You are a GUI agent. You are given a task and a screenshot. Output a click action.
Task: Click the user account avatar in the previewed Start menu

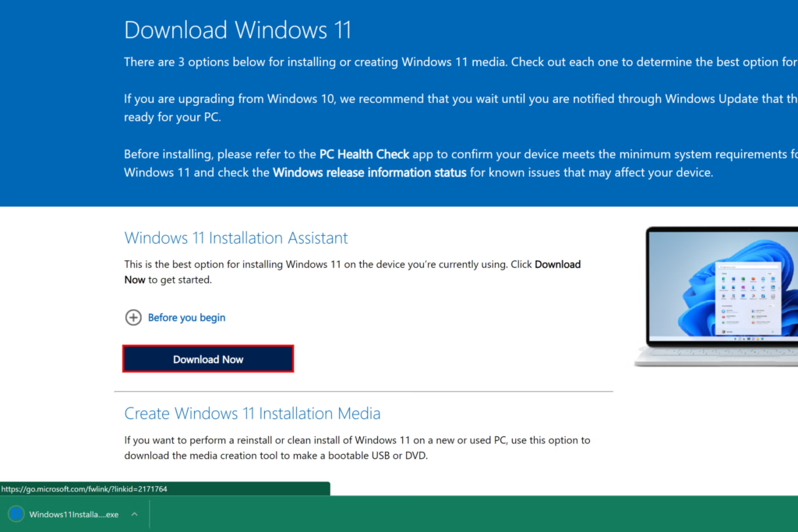pos(723,332)
